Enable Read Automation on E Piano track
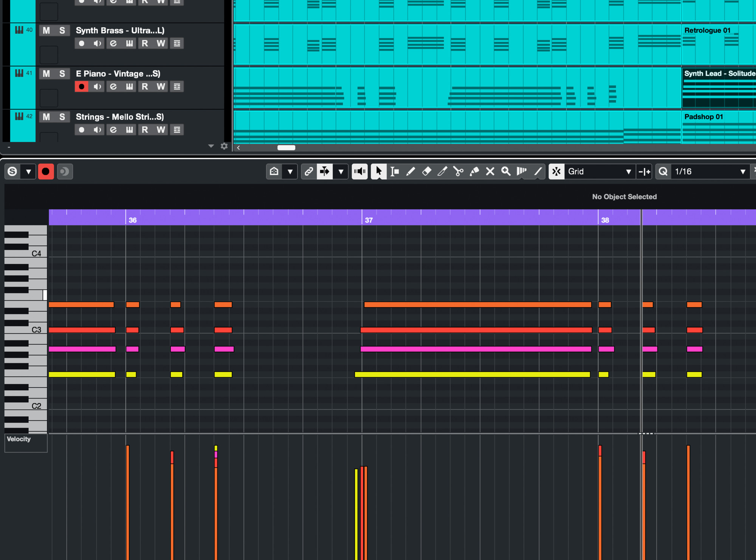The height and width of the screenshot is (560, 756). tap(145, 87)
